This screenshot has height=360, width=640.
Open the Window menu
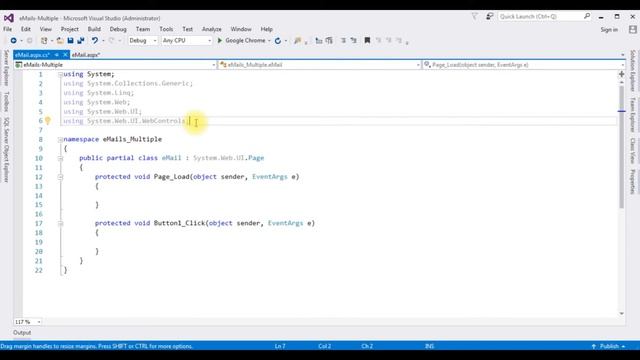[241, 29]
